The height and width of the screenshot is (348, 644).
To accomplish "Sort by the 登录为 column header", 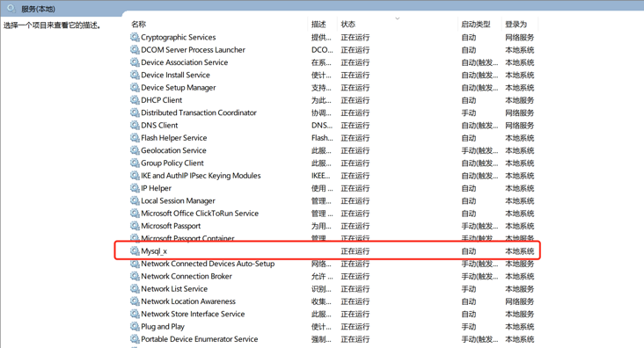I will coord(516,25).
